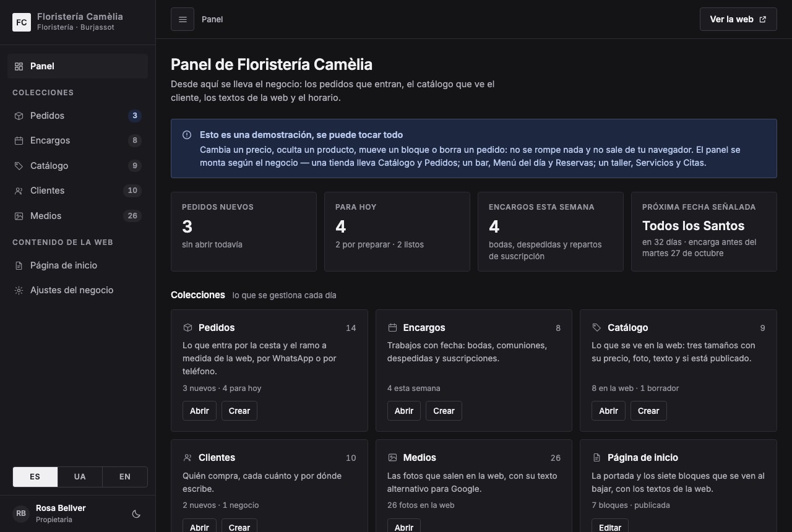
Task: Click the RB user avatar
Action: point(21,513)
